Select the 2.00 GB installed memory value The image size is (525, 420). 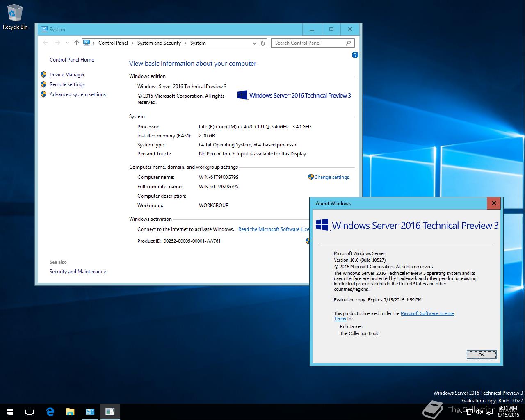click(x=207, y=136)
